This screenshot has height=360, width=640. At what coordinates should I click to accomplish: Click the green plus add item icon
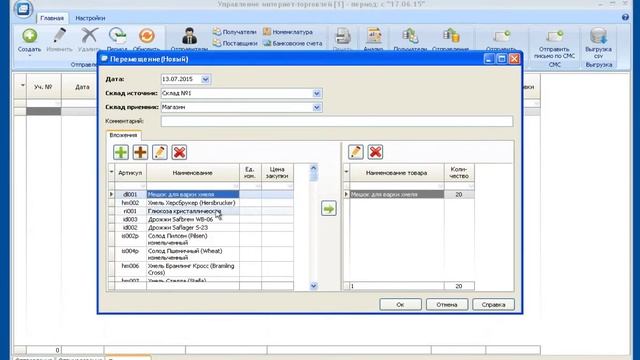point(121,152)
